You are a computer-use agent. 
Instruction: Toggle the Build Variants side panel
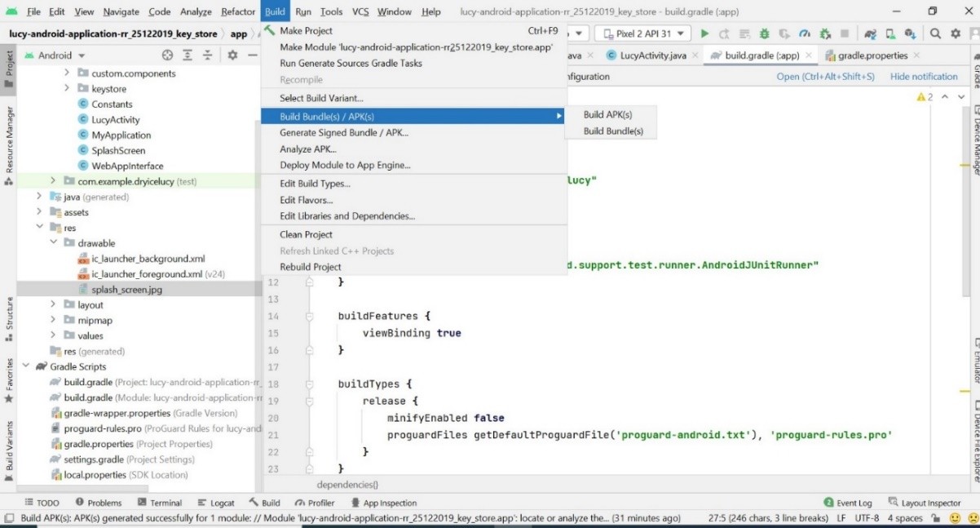(9, 446)
